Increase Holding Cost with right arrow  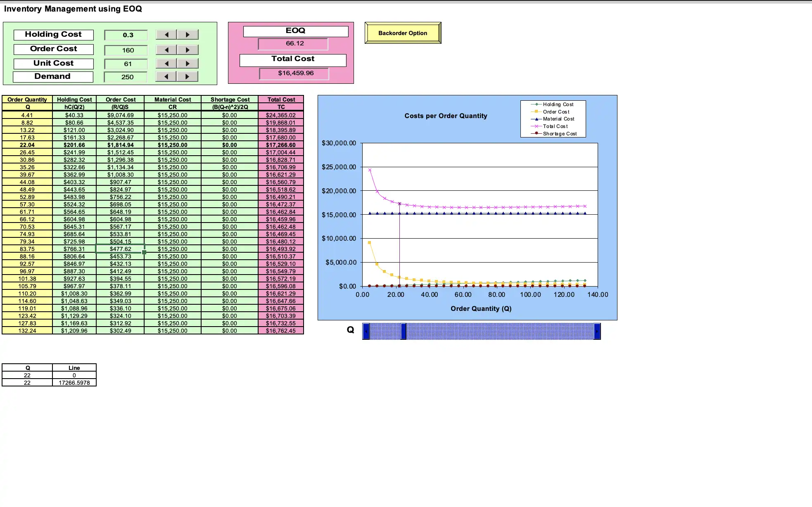(x=188, y=35)
